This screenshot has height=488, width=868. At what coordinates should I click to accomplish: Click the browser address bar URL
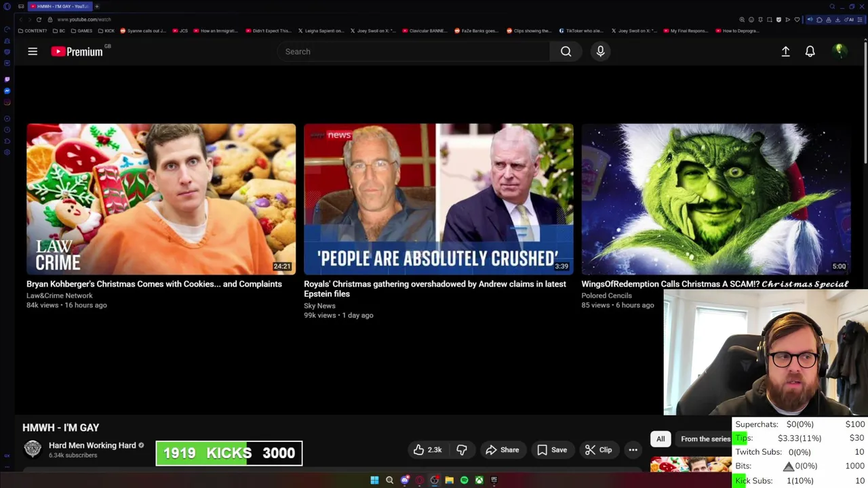point(84,19)
